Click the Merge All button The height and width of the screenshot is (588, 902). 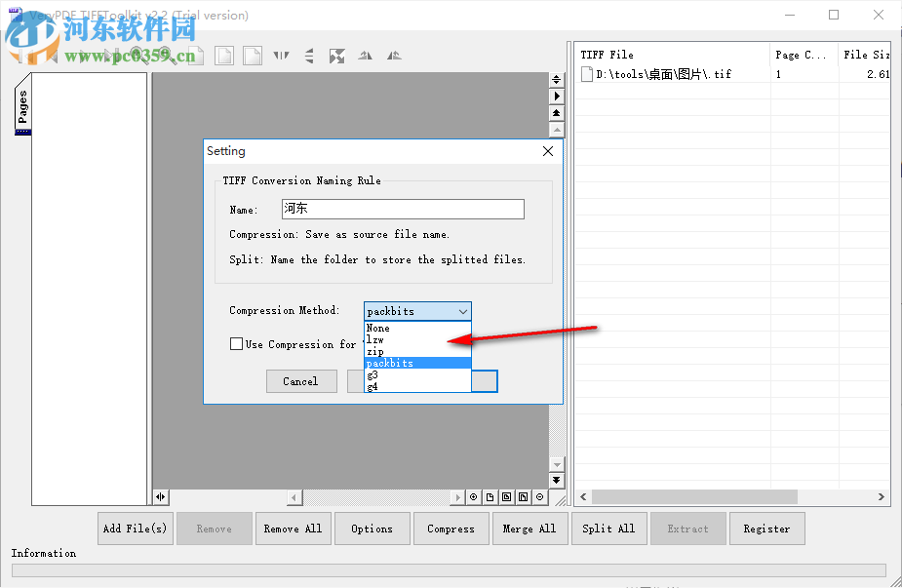529,528
